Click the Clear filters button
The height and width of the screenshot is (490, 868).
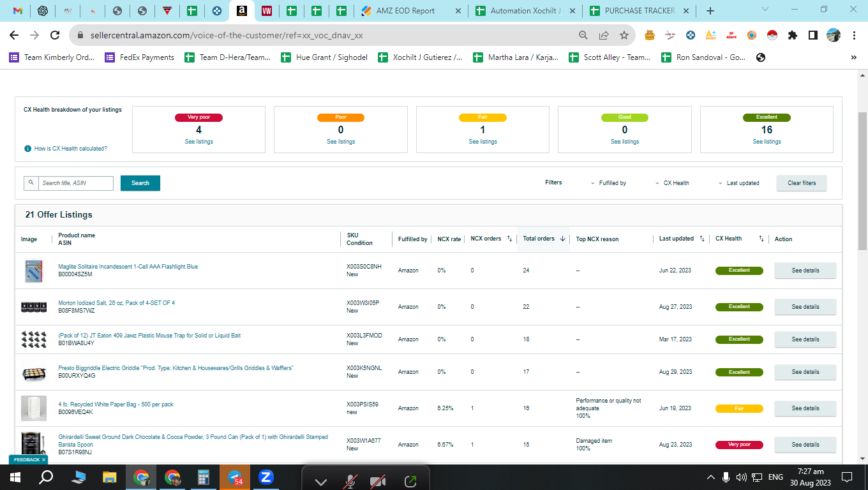click(x=802, y=183)
